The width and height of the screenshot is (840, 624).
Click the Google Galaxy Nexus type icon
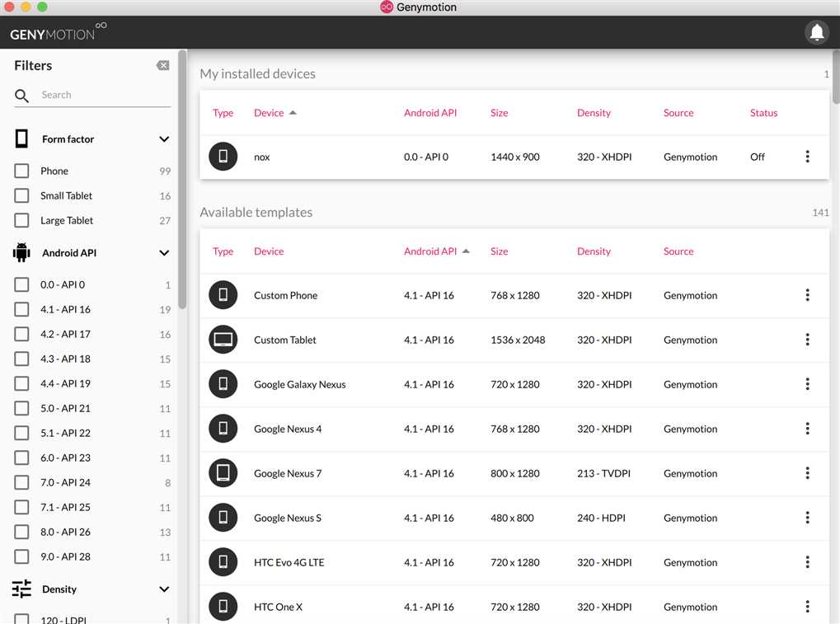point(223,384)
